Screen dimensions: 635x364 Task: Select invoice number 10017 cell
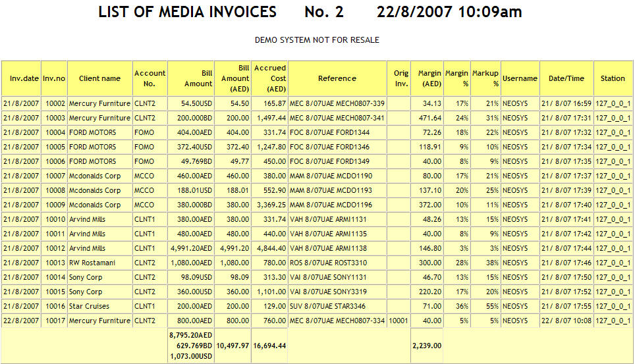click(x=54, y=321)
